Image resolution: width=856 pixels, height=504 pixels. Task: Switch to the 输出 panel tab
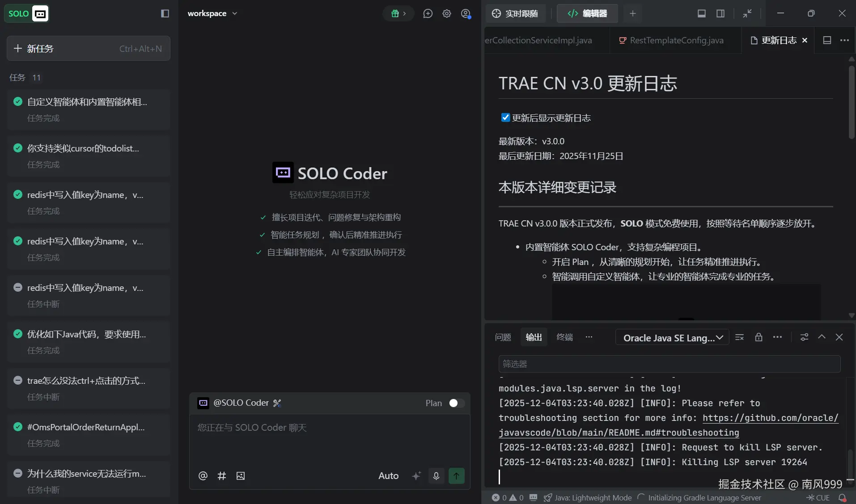[534, 337]
